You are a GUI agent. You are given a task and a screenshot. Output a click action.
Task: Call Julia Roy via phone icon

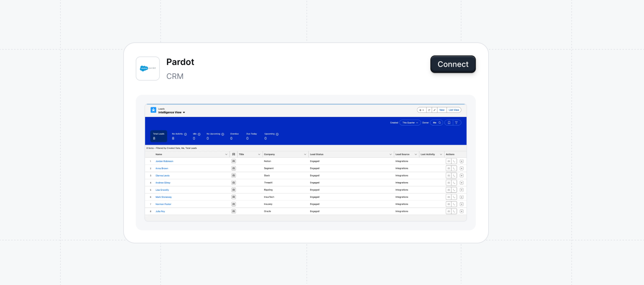(454, 211)
